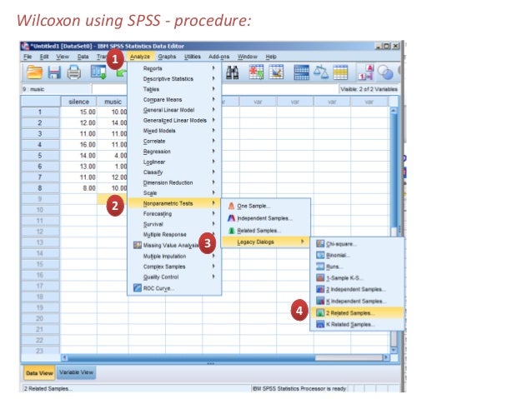Image resolution: width=532 pixels, height=399 pixels.
Task: Expand the General Linear Model submenu
Action: (x=174, y=110)
